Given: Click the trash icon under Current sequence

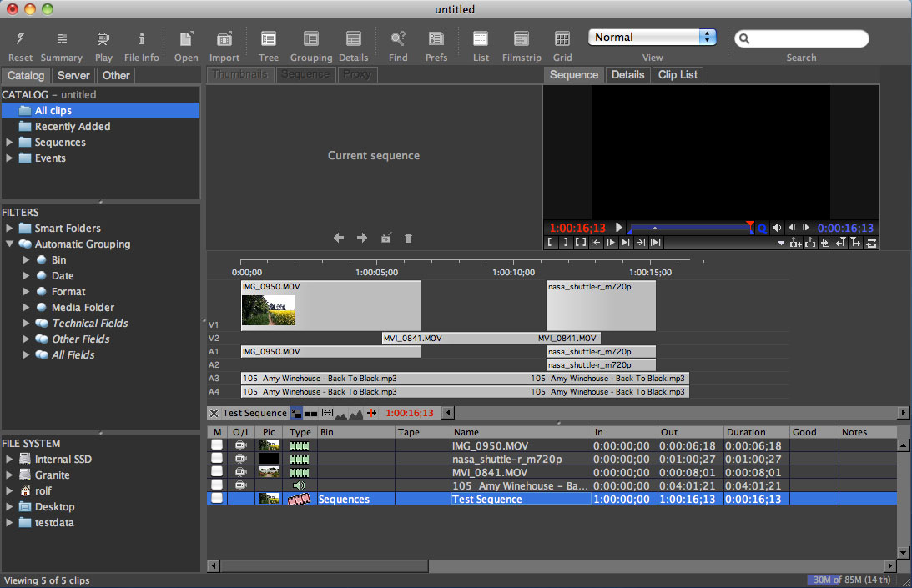Looking at the screenshot, I should (408, 238).
